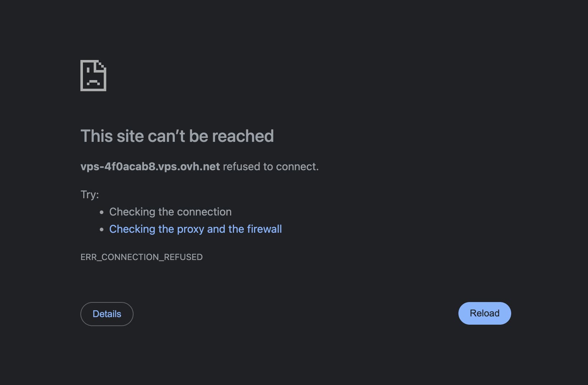588x385 pixels.
Task: Click the vps-4f0acab8.vps.ovh.net hostname text
Action: click(x=150, y=167)
